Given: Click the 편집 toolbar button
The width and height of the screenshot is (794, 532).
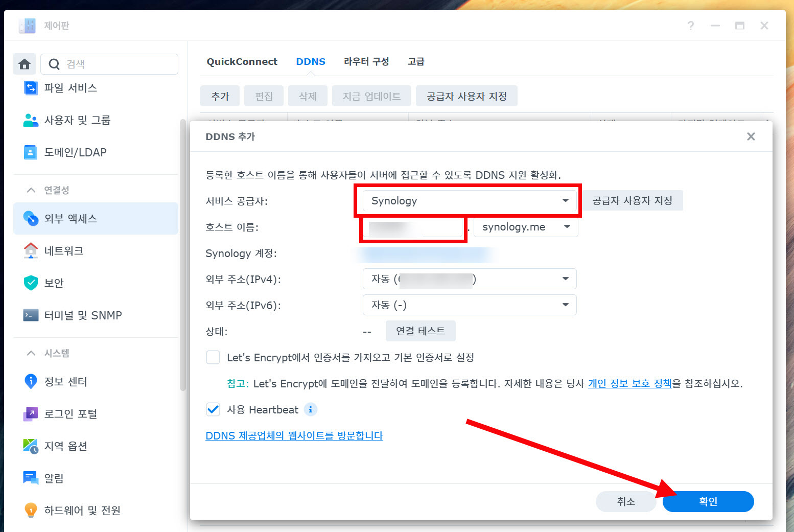Looking at the screenshot, I should coord(264,96).
